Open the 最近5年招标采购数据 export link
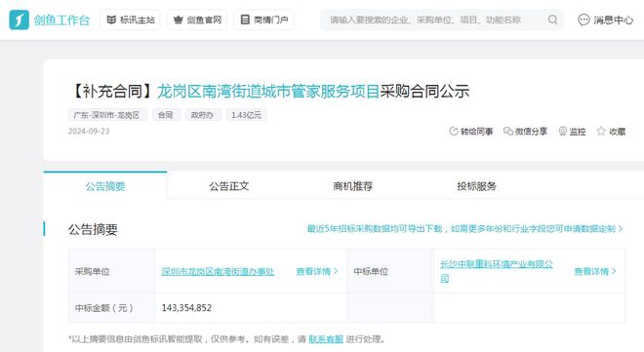Screen dimensions: 644x352 click(x=462, y=229)
